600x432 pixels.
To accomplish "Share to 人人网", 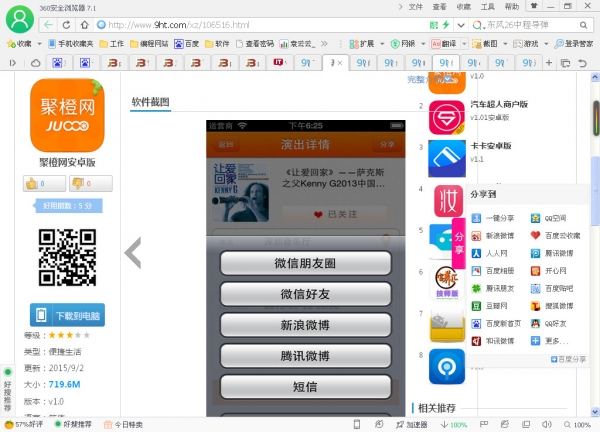I will 489,253.
